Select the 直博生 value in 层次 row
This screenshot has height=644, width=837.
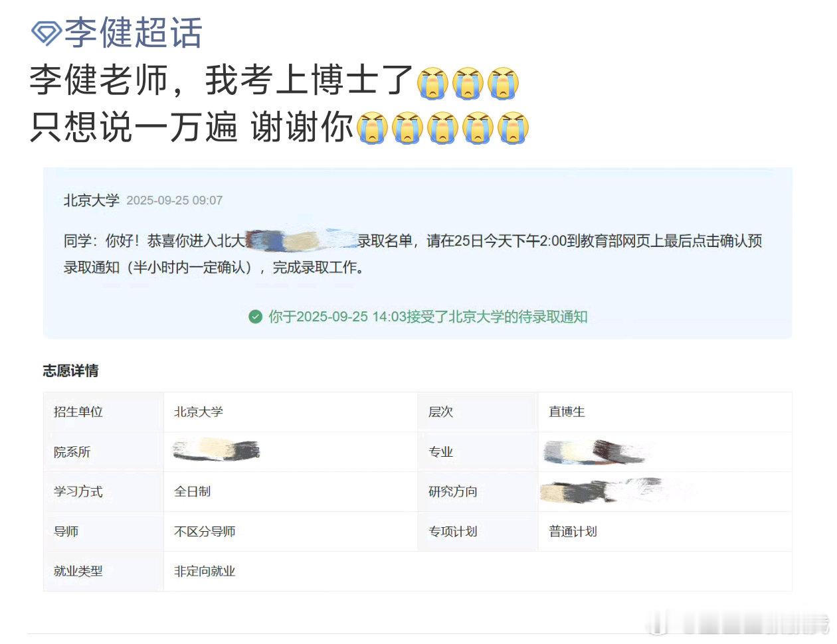[x=567, y=412]
